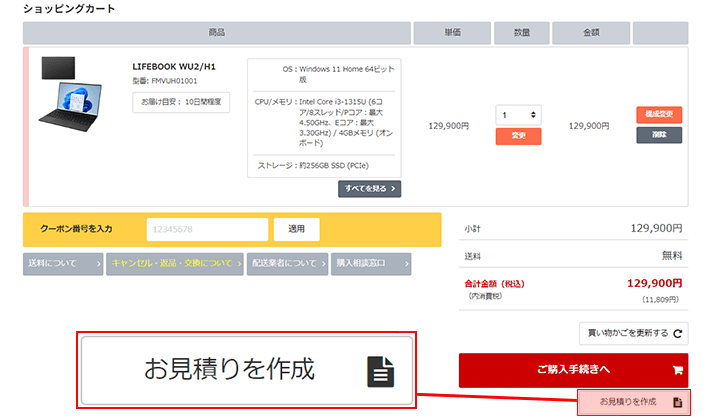
Task: Click the 合計金額(税込) total label
Action: click(x=494, y=284)
